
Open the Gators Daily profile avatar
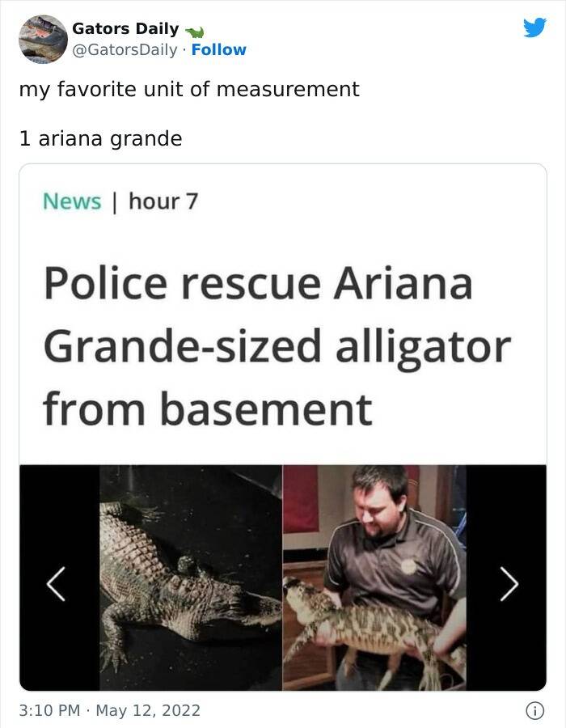(43, 40)
